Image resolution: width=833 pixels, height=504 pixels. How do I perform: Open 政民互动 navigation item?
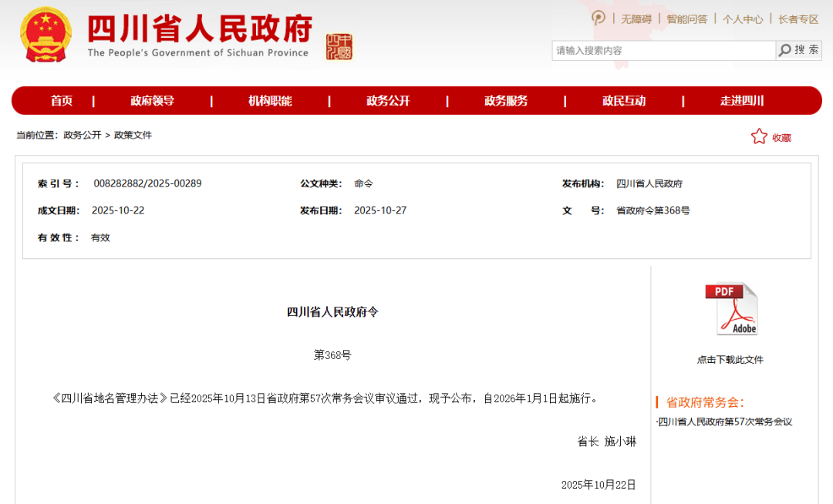tap(624, 101)
